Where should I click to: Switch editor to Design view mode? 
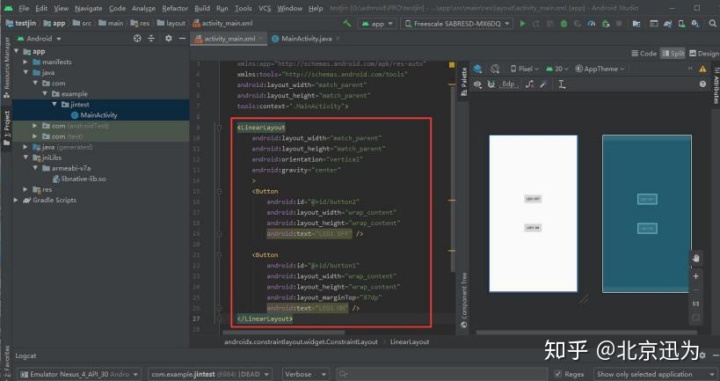tap(704, 54)
